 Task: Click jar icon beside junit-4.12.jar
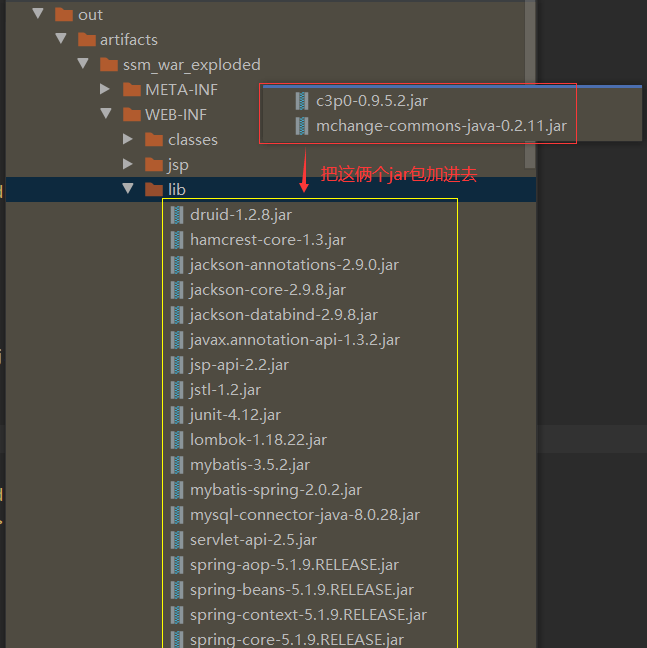coord(177,415)
